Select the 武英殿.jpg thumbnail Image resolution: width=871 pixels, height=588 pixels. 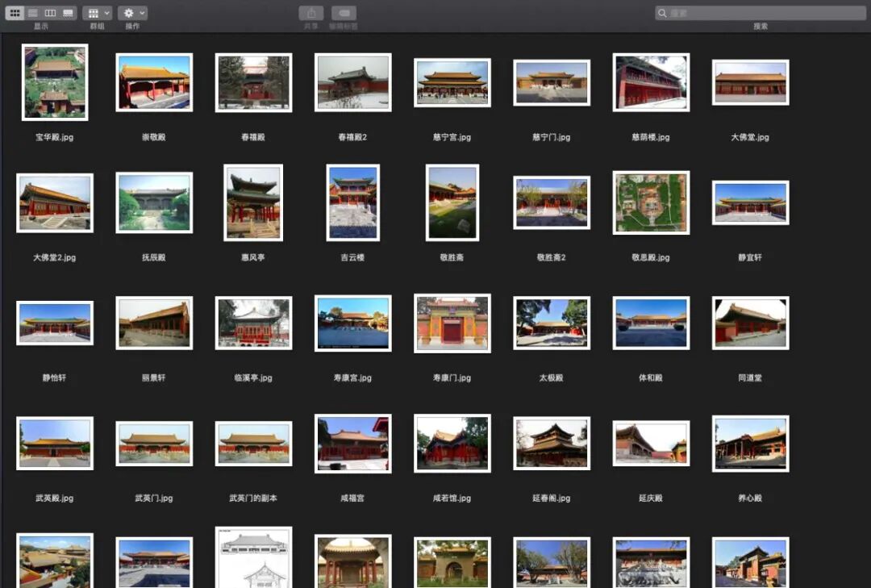tap(55, 444)
